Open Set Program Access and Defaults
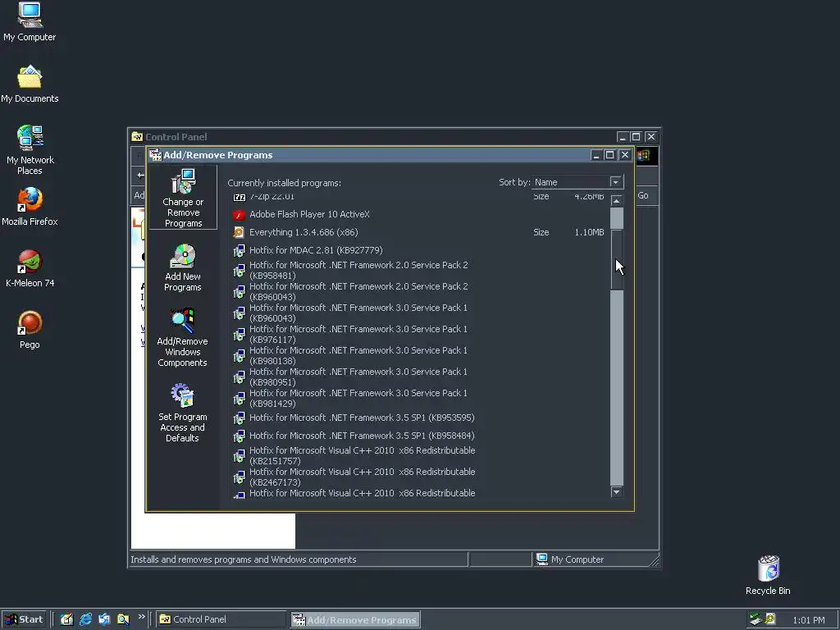 [183, 413]
